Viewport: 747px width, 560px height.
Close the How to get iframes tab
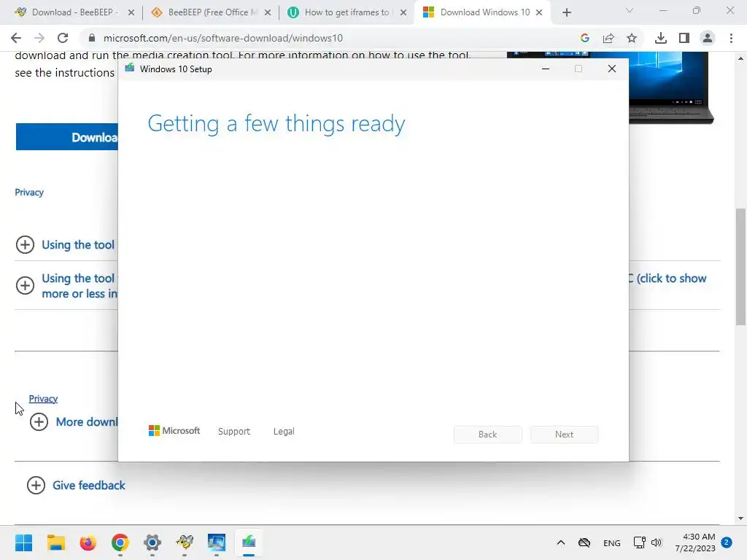point(403,12)
